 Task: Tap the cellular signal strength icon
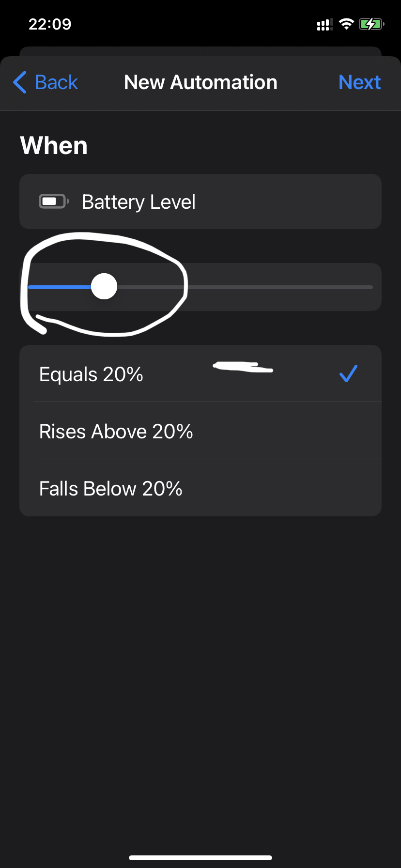325,24
